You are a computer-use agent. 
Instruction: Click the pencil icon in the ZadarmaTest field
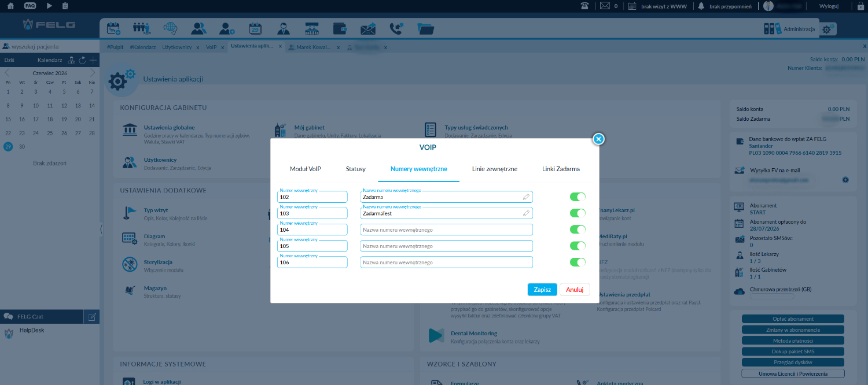click(526, 213)
